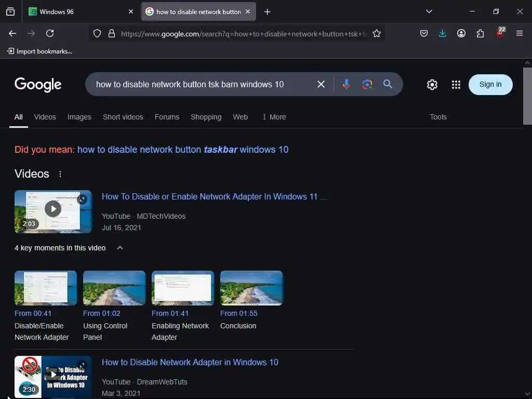Open Shopping results tab
Screen dimensions: 532x399
(206, 117)
